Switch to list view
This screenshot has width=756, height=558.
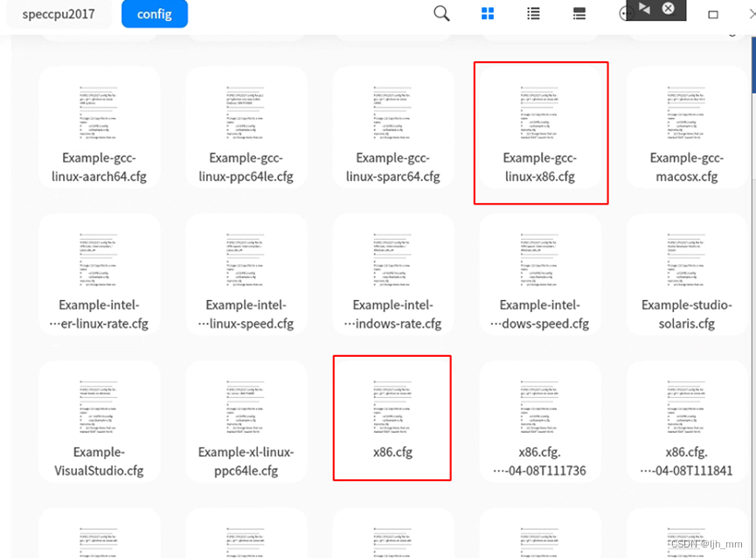[533, 13]
